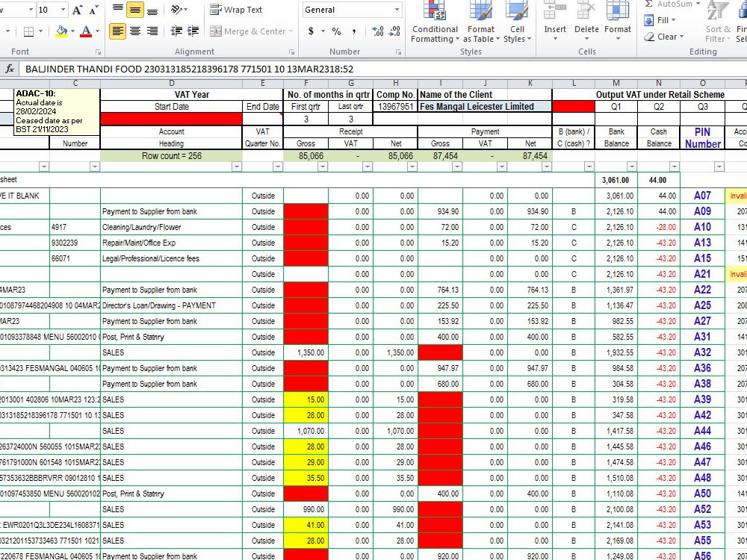Open Number dialog launcher
747x560 pixels.
point(398,52)
